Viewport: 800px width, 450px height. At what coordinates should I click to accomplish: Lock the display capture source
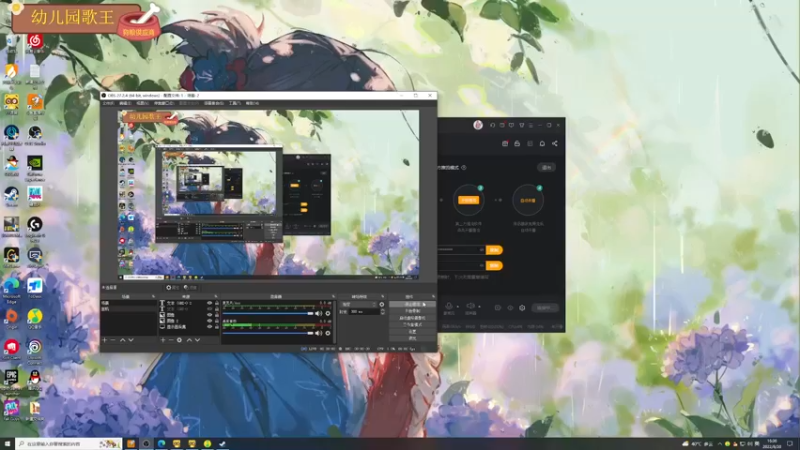[x=217, y=327]
